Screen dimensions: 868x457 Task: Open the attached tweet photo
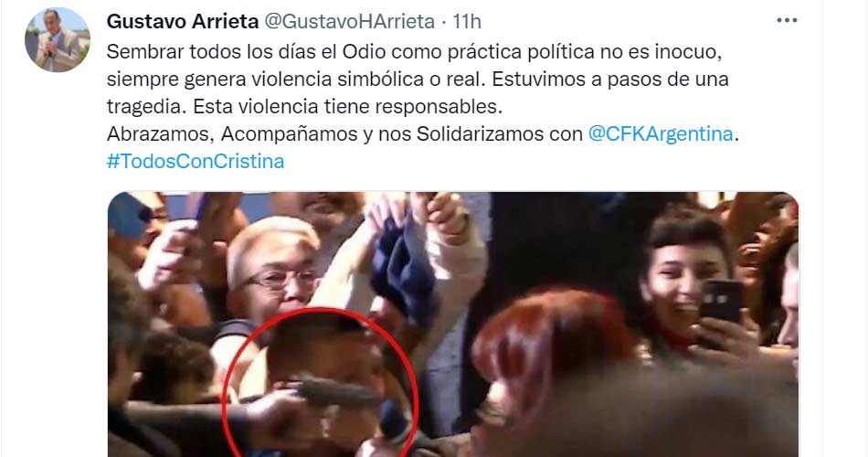[x=453, y=324]
